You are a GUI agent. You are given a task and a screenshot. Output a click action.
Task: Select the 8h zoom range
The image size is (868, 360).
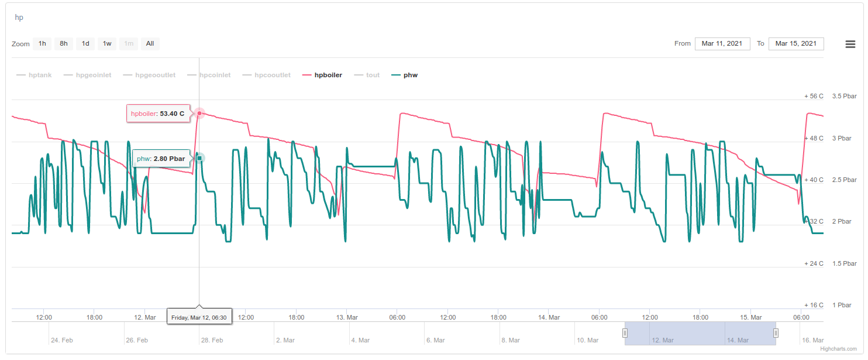point(64,43)
